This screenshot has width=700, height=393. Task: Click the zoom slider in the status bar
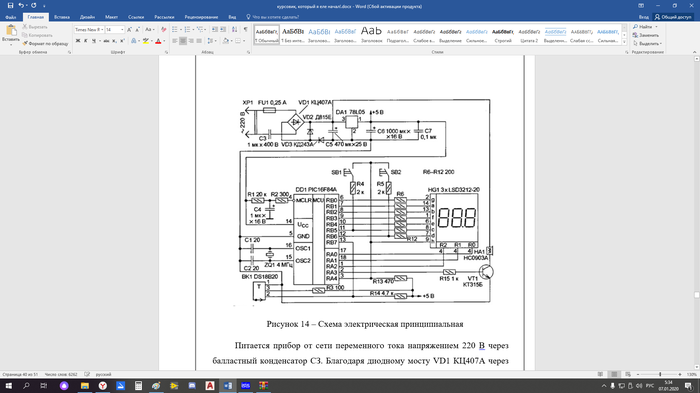pyautogui.click(x=659, y=374)
